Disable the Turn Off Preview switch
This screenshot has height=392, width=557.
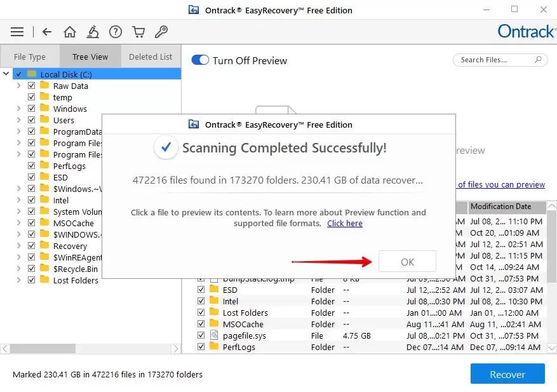pyautogui.click(x=199, y=59)
